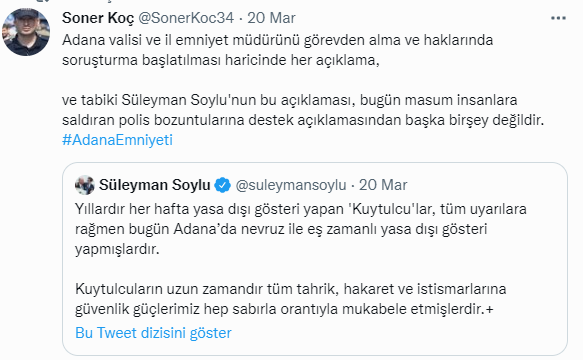Click the quoted line 'yapmışlardır.'
Screen dimensions: 583x360
coord(117,249)
